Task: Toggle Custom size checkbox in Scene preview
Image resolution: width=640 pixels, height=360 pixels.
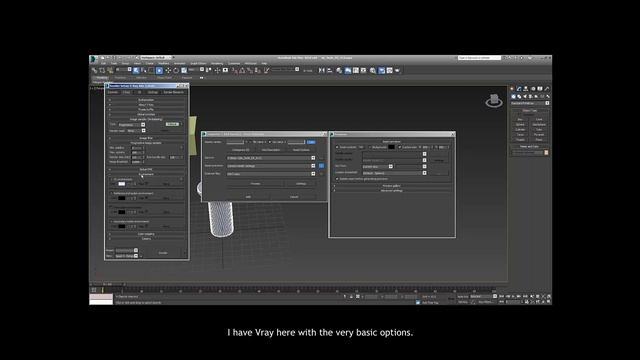Action: [x=400, y=147]
